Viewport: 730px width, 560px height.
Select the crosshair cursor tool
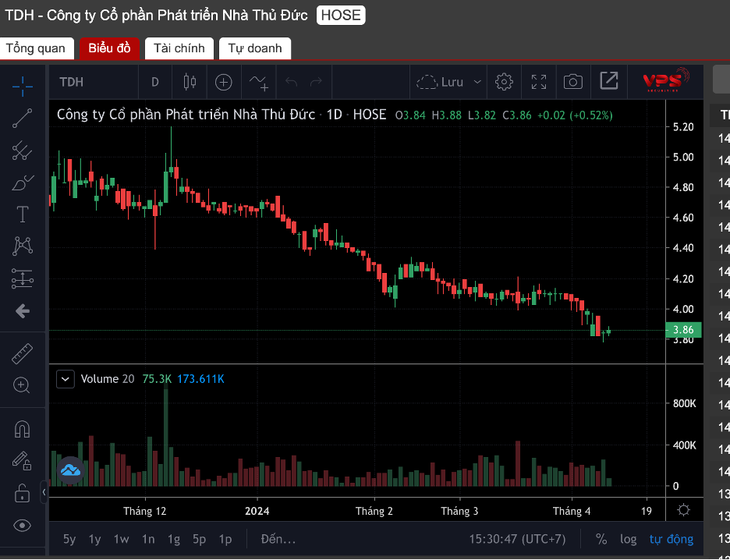click(23, 87)
